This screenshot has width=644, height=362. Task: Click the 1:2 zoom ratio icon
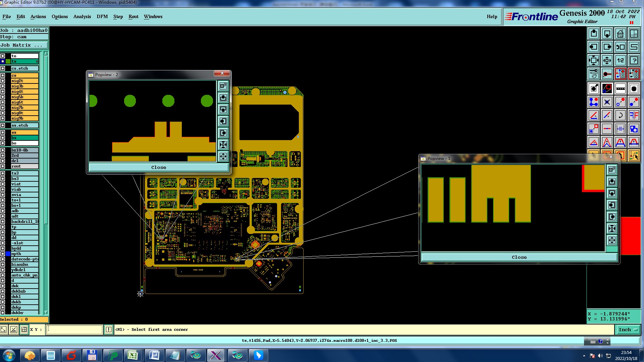(x=620, y=61)
